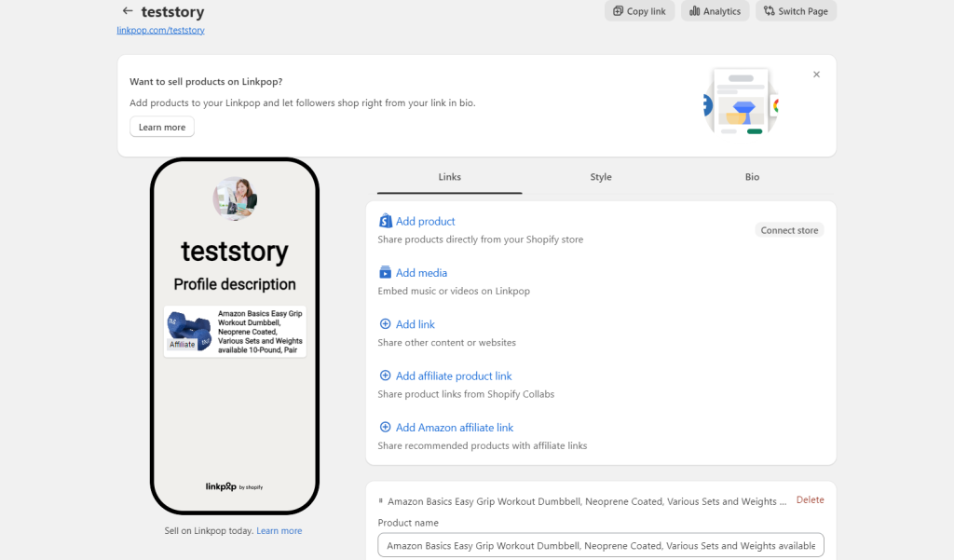Click the banner illustration of store page

(741, 101)
